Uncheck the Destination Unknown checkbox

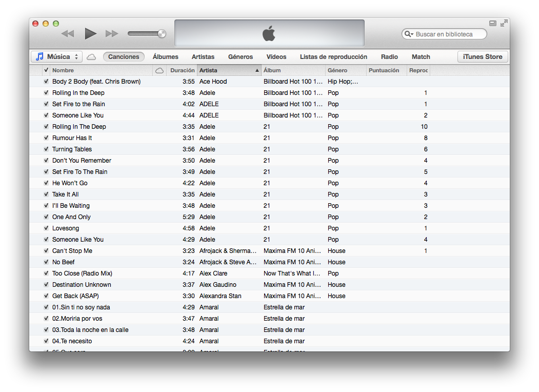[46, 284]
